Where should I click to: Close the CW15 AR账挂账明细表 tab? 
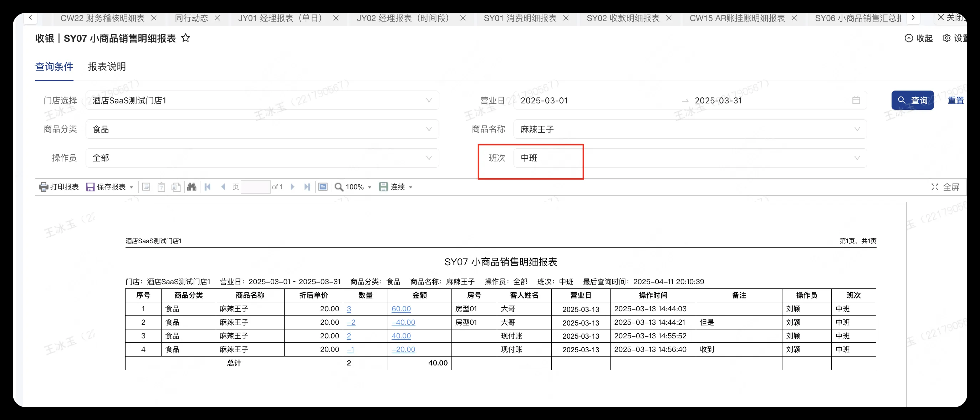click(794, 18)
